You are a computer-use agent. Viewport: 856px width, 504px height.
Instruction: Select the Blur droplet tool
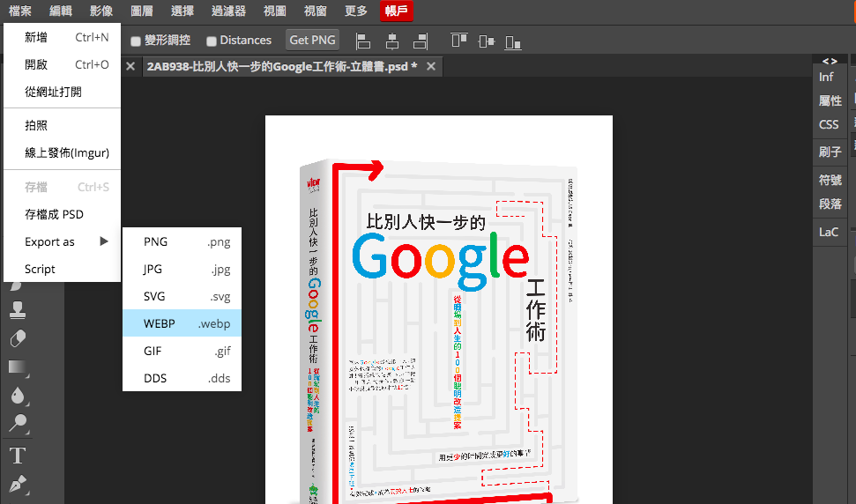click(17, 395)
